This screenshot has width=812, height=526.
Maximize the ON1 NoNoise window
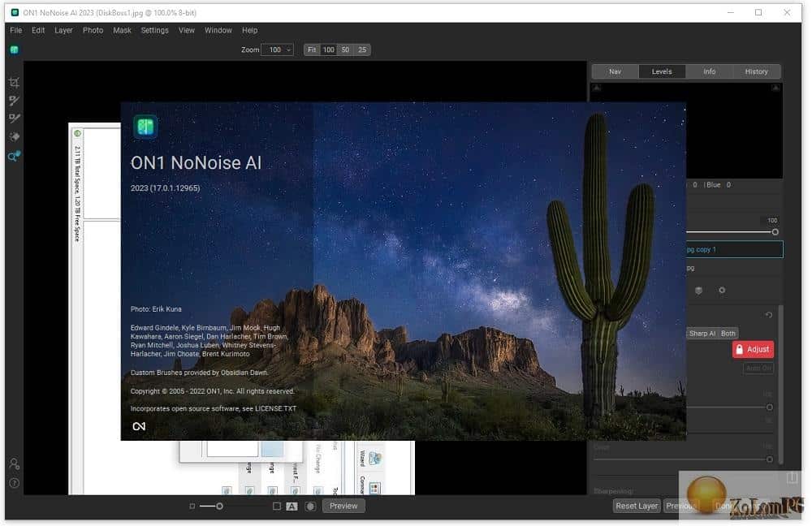click(758, 12)
